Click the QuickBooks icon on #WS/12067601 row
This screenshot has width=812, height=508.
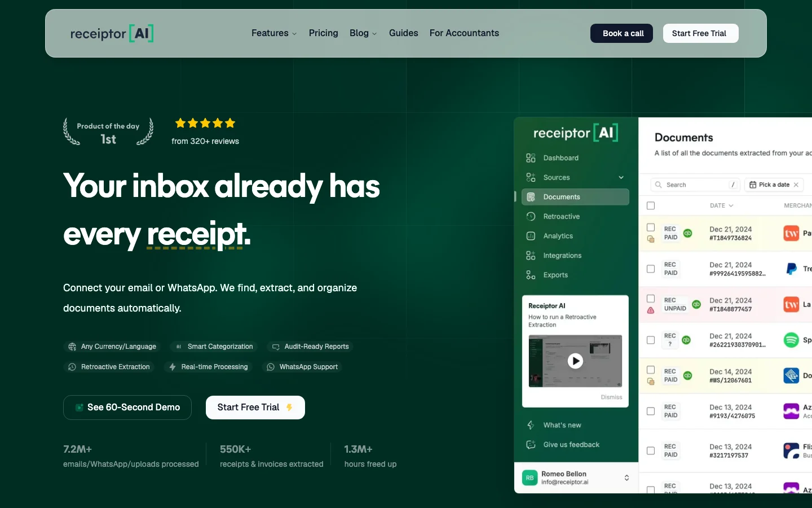coord(687,375)
